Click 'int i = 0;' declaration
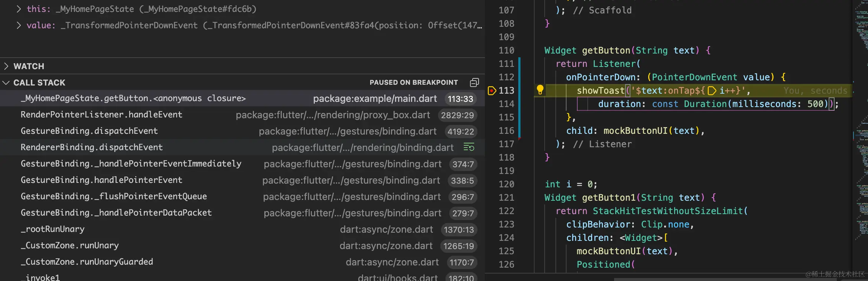 (x=571, y=184)
